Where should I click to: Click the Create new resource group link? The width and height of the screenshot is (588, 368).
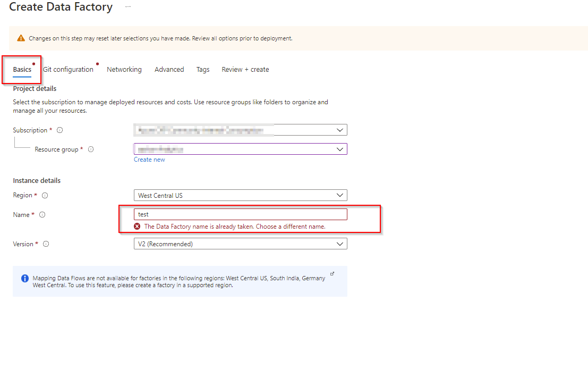[x=149, y=160]
